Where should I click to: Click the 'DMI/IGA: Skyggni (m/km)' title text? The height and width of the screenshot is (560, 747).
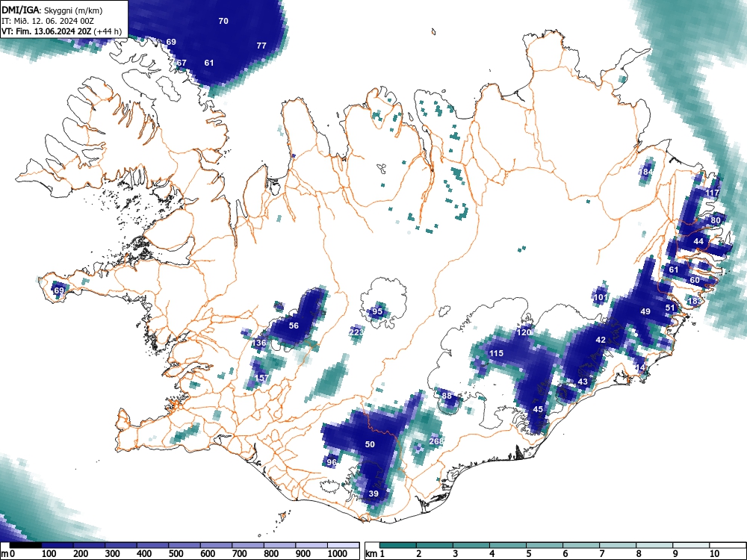52,10
